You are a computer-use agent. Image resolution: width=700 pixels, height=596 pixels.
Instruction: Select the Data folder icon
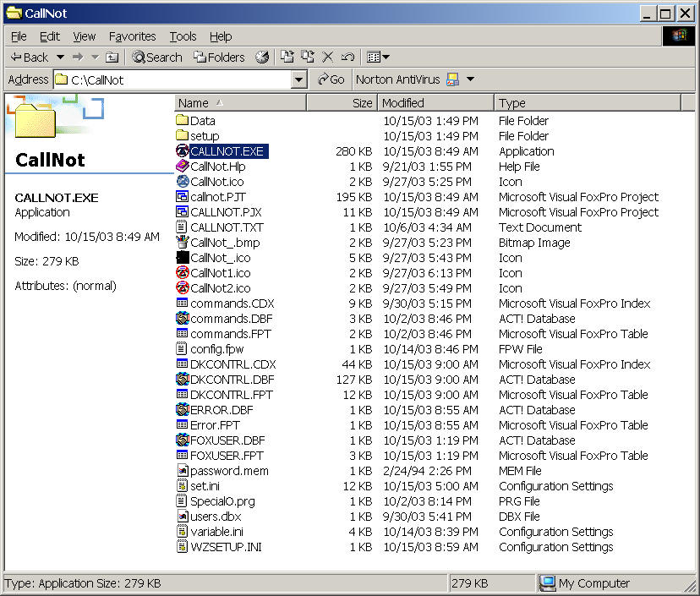[182, 120]
